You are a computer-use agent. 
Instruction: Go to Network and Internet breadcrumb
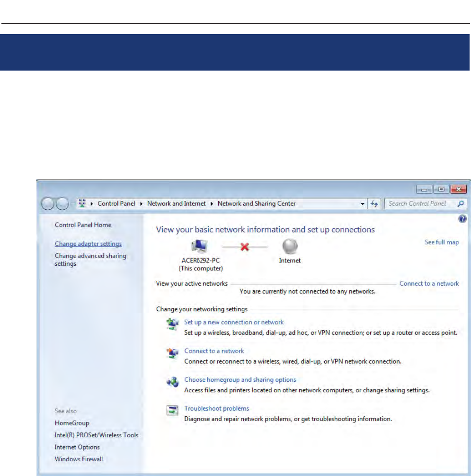176,204
